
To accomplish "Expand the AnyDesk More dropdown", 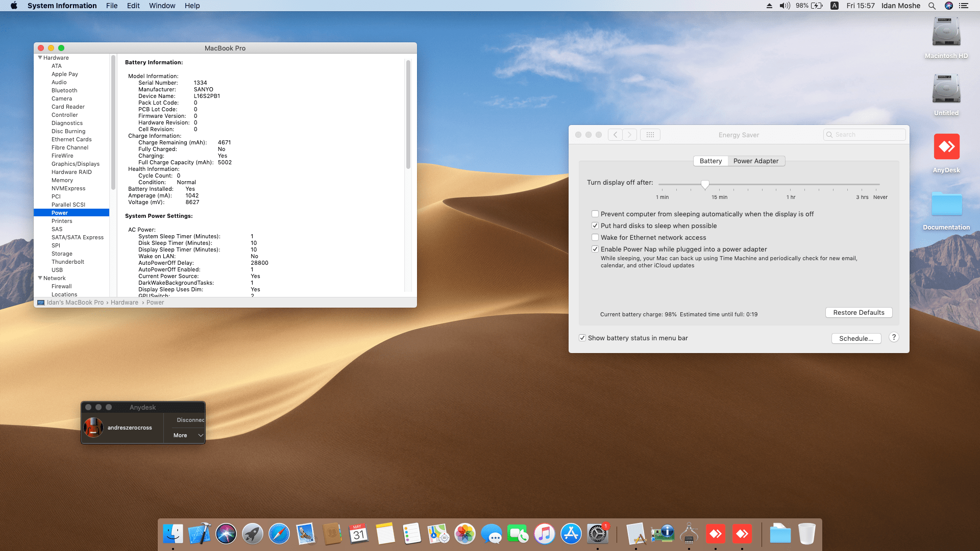I will (x=188, y=435).
